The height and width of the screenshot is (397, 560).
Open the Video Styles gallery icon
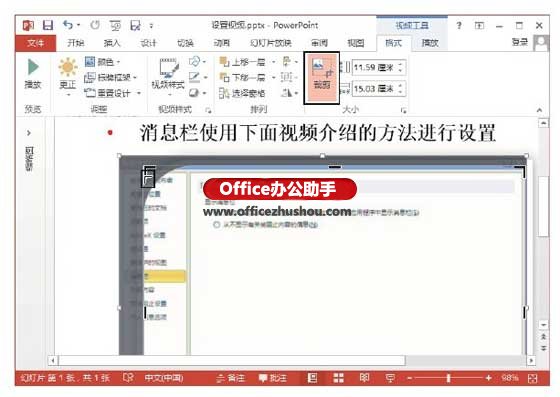(168, 76)
